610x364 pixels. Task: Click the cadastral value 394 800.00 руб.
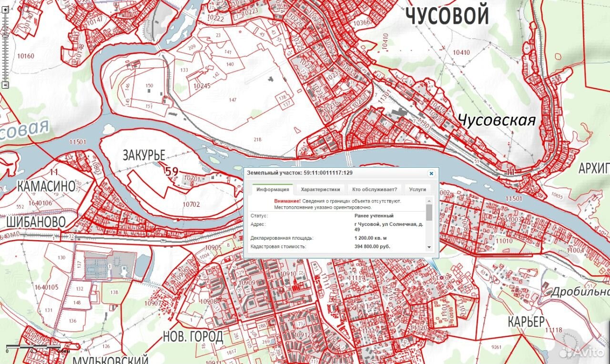tap(372, 247)
